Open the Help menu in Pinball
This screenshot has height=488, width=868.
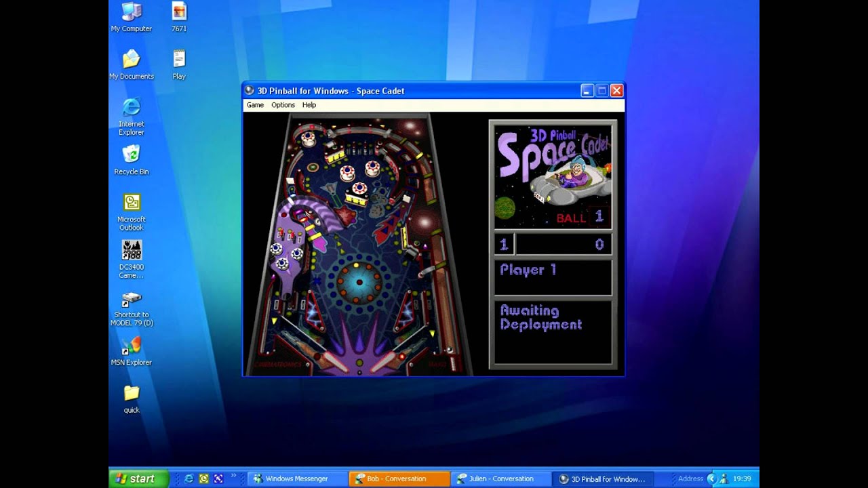pyautogui.click(x=309, y=105)
